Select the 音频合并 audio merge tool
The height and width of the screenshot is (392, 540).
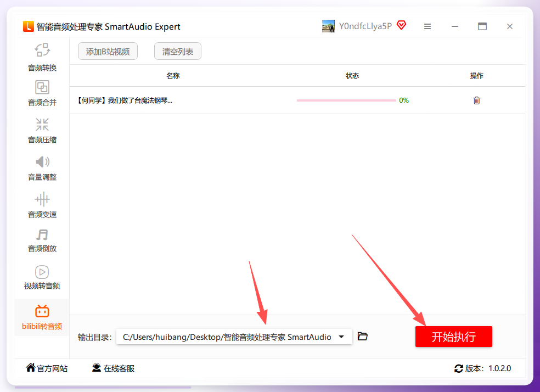(x=42, y=93)
